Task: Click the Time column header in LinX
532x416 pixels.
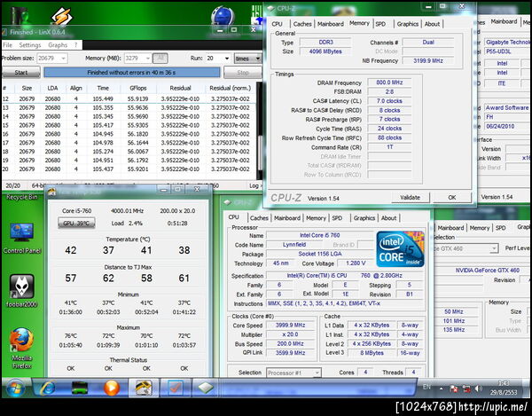Action: pyautogui.click(x=103, y=88)
